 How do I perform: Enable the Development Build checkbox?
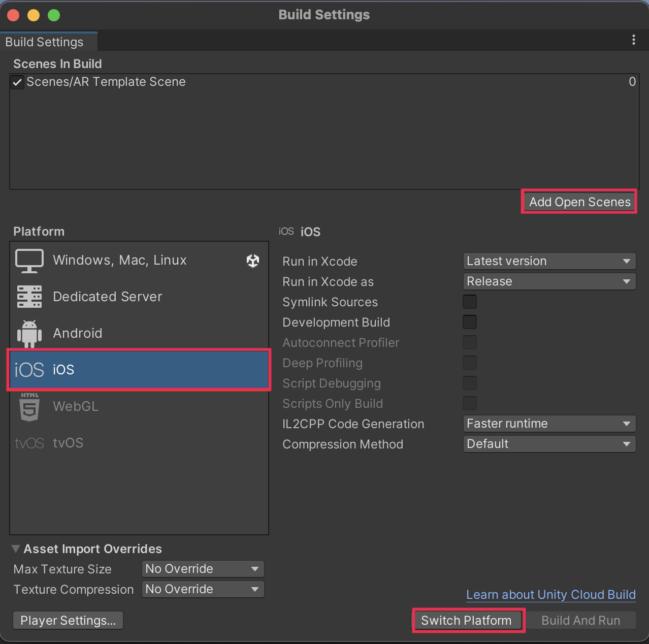470,322
